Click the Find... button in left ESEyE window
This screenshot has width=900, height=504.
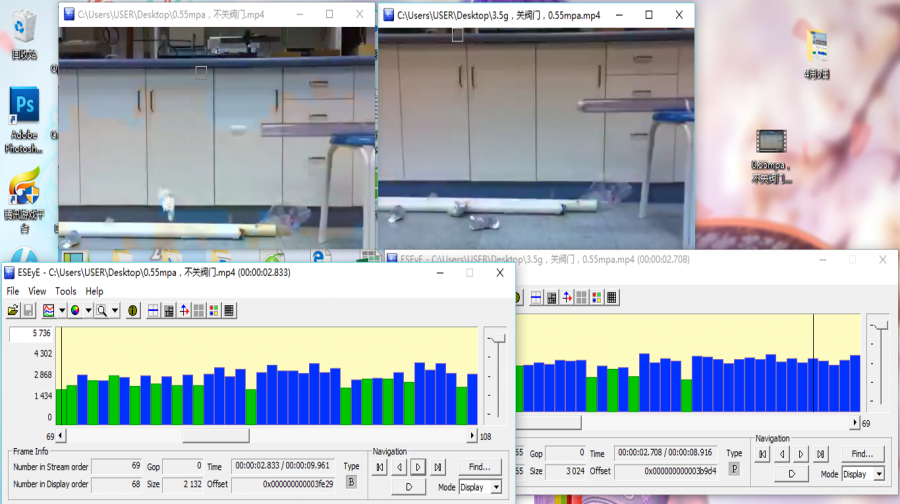(x=480, y=466)
